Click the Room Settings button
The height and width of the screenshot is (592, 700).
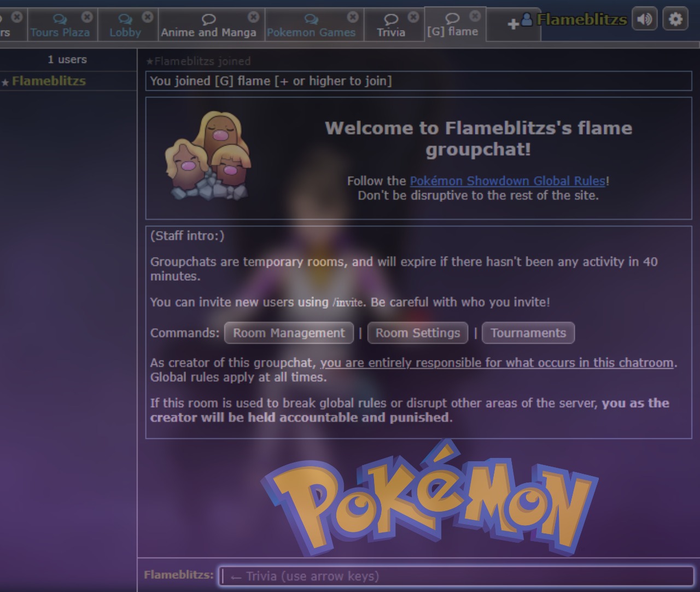[418, 333]
